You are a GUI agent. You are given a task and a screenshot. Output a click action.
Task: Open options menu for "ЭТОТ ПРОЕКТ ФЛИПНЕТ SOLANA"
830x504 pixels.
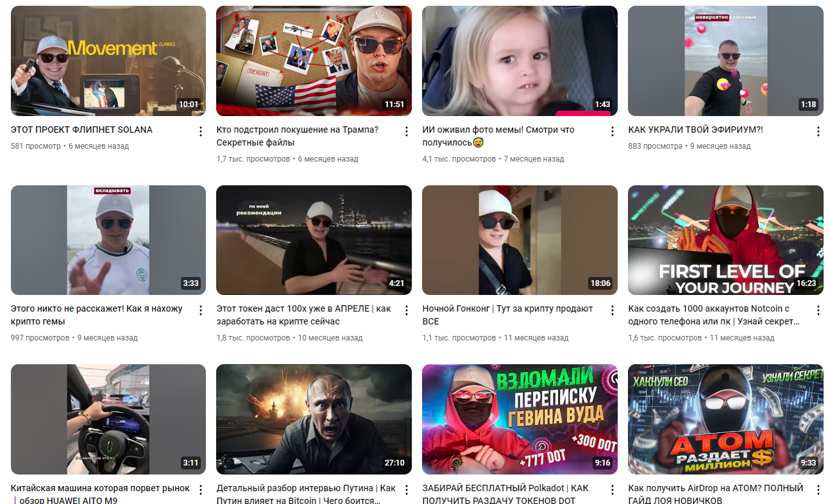pos(201,131)
